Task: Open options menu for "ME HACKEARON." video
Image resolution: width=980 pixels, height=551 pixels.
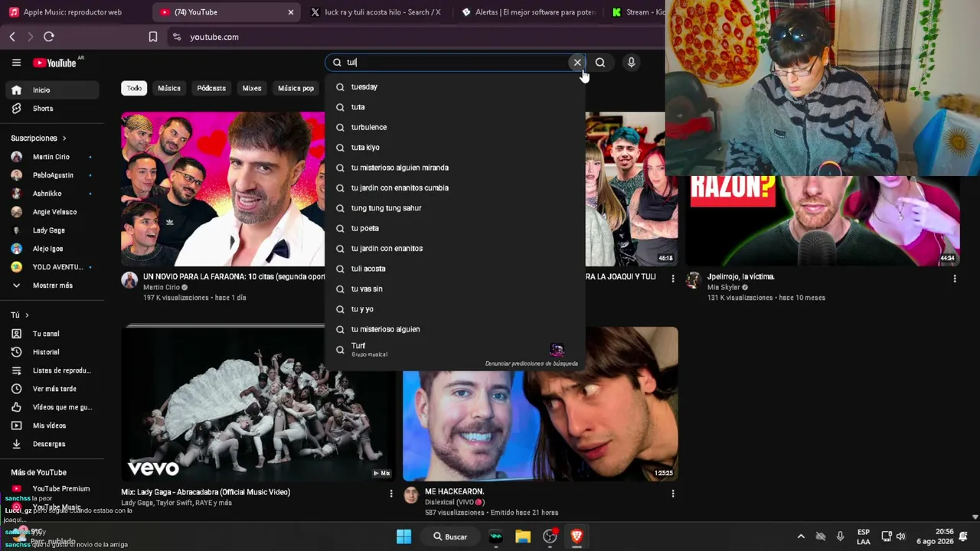Action: coord(673,494)
